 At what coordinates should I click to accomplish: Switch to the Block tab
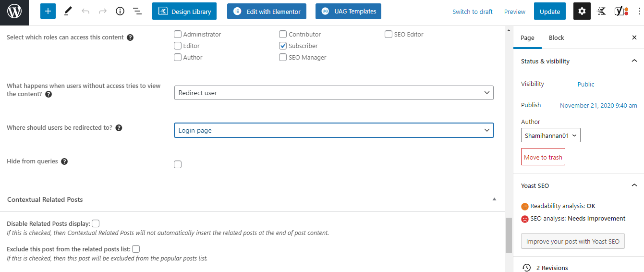[556, 38]
